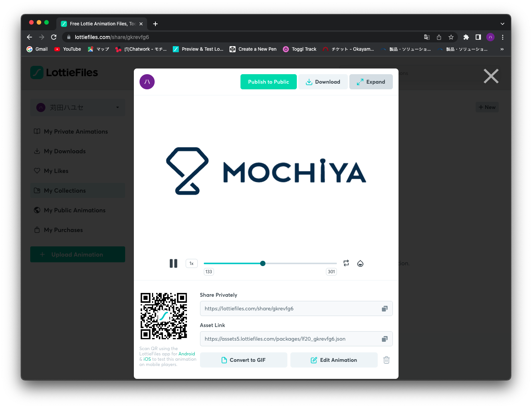Image resolution: width=532 pixels, height=408 pixels.
Task: Copy the Share Privately link
Action: [385, 309]
